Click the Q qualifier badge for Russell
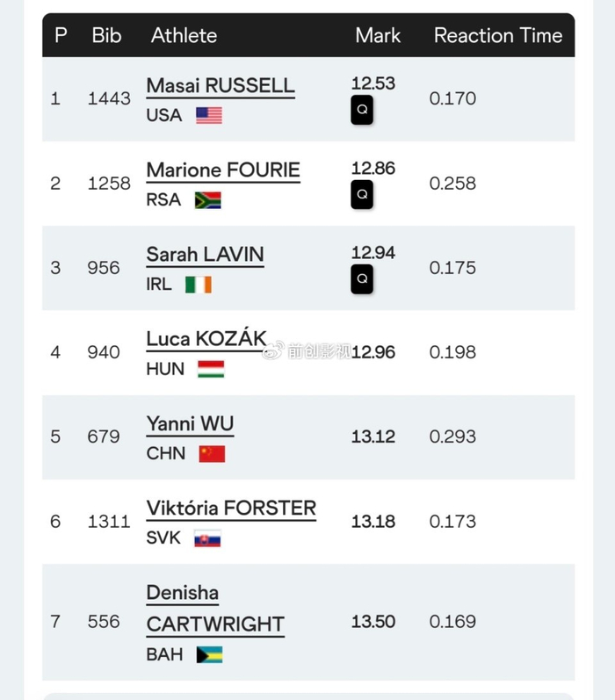615x700 pixels. [x=362, y=111]
